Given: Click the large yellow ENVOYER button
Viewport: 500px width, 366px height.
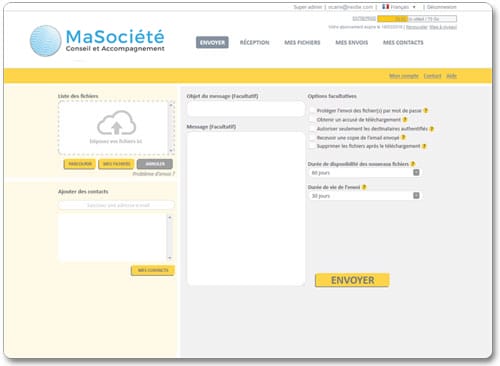Looking at the screenshot, I should coord(352,280).
